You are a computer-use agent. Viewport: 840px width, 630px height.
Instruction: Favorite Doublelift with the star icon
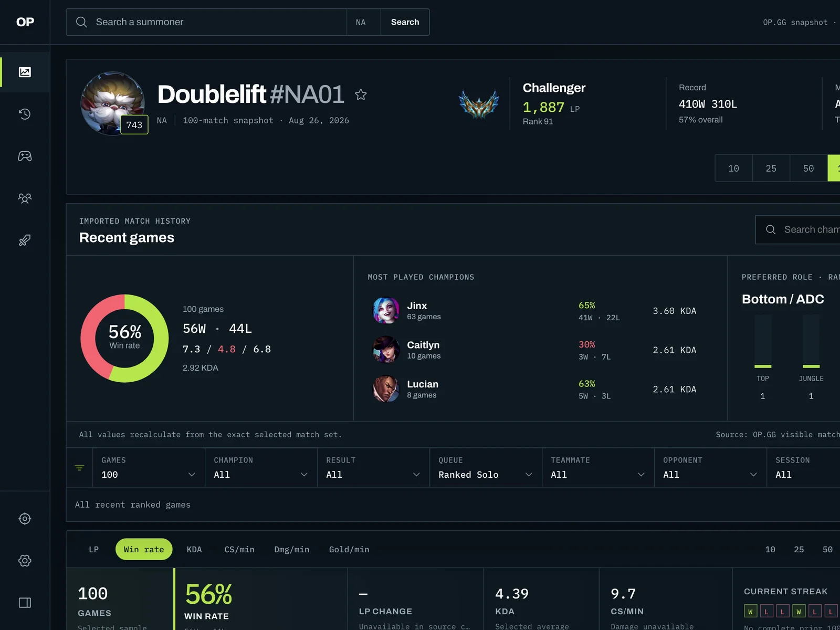(x=361, y=94)
